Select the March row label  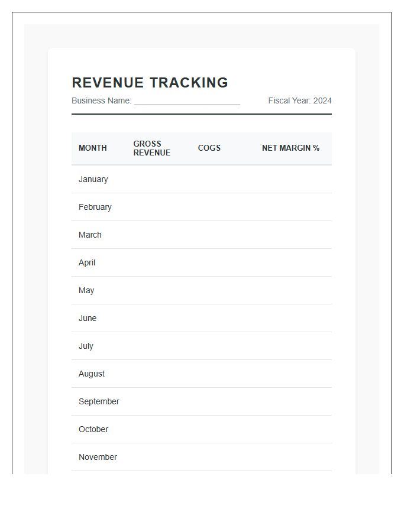[90, 235]
